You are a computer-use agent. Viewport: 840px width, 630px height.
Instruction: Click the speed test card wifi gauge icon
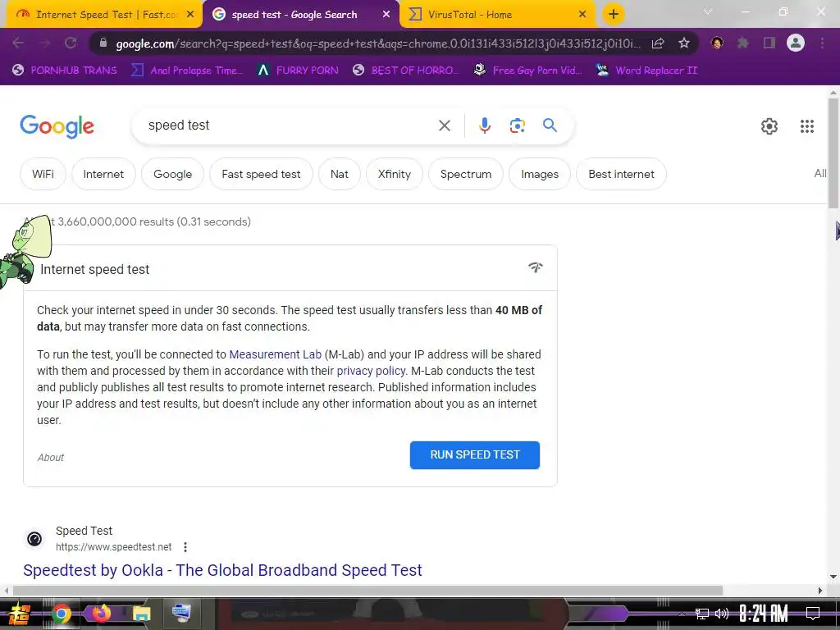(535, 267)
